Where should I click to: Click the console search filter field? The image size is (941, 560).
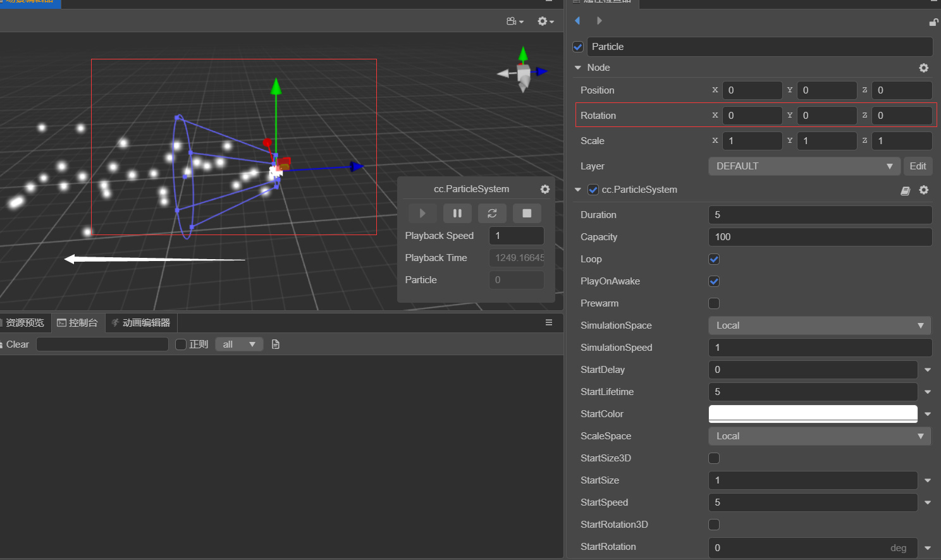point(102,344)
